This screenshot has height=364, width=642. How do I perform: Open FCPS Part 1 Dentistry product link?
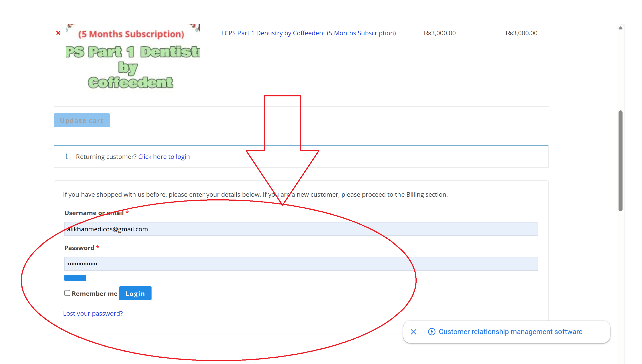(x=308, y=33)
